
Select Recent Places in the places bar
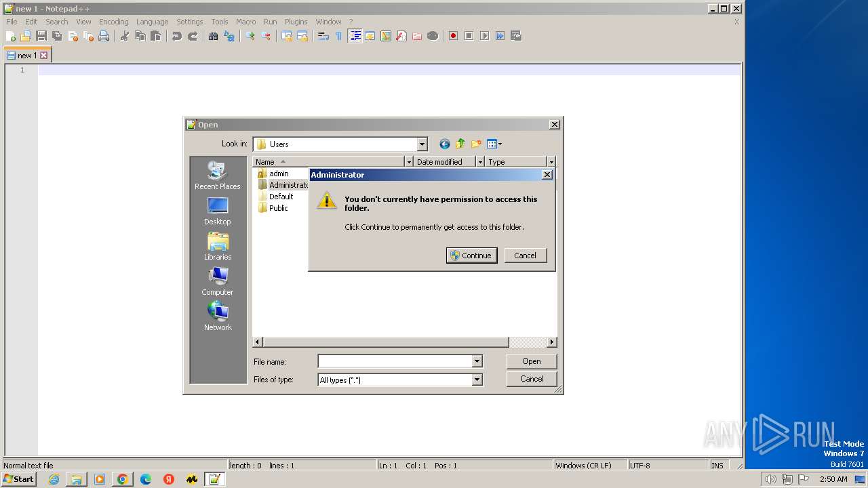(218, 176)
